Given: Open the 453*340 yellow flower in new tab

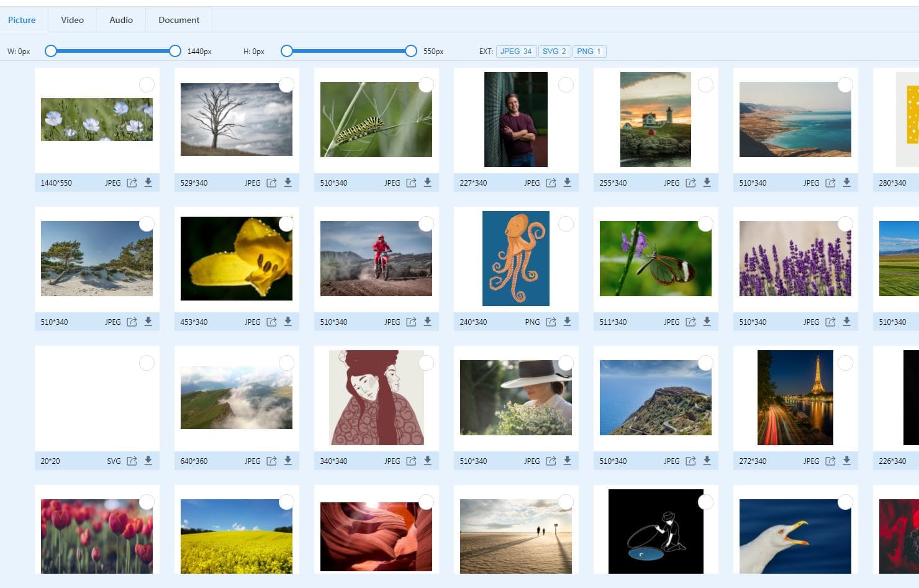Looking at the screenshot, I should tap(271, 322).
